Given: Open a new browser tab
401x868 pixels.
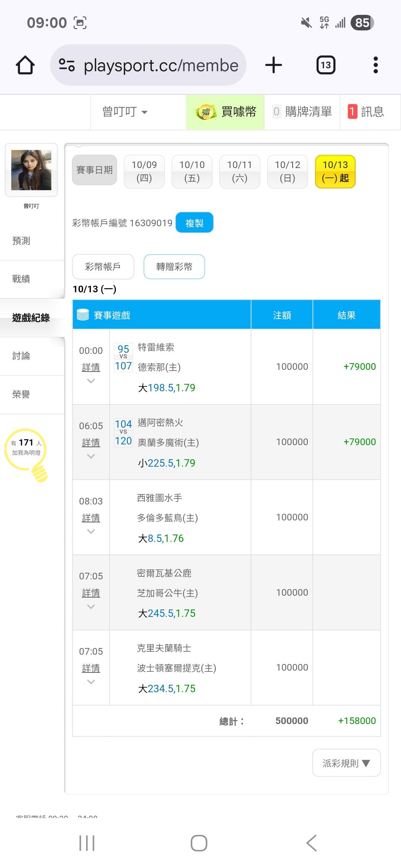Looking at the screenshot, I should tap(274, 65).
